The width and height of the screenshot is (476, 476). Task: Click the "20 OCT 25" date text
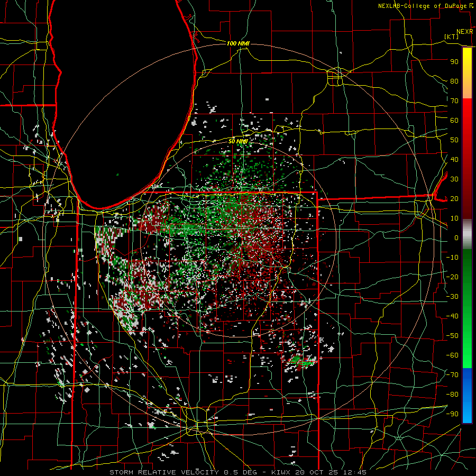click(x=317, y=472)
